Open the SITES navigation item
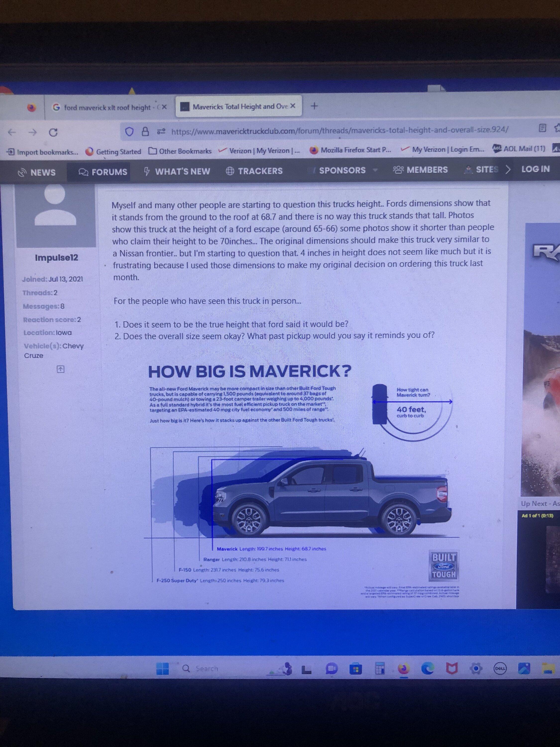The width and height of the screenshot is (560, 747). click(482, 169)
